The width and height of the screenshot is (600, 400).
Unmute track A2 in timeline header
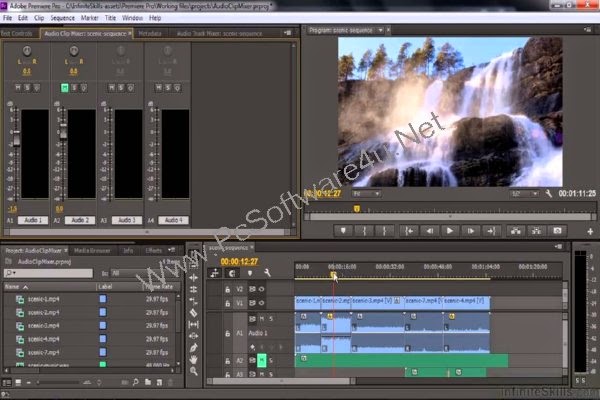pyautogui.click(x=262, y=360)
